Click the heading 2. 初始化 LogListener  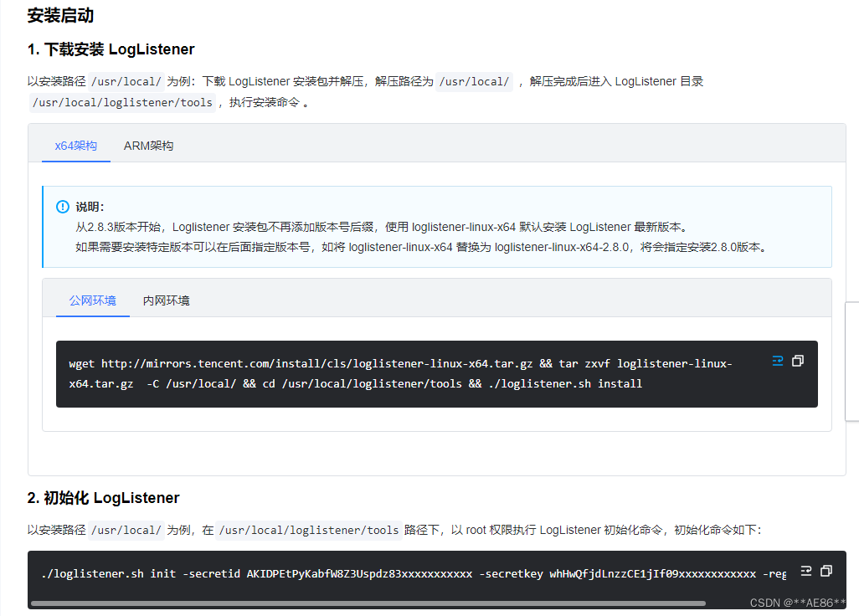pos(104,498)
